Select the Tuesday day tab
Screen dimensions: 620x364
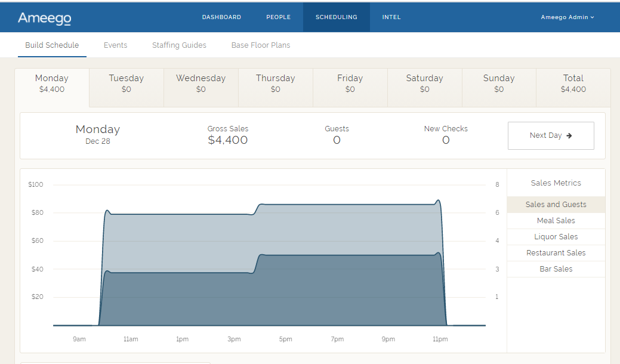coord(126,84)
